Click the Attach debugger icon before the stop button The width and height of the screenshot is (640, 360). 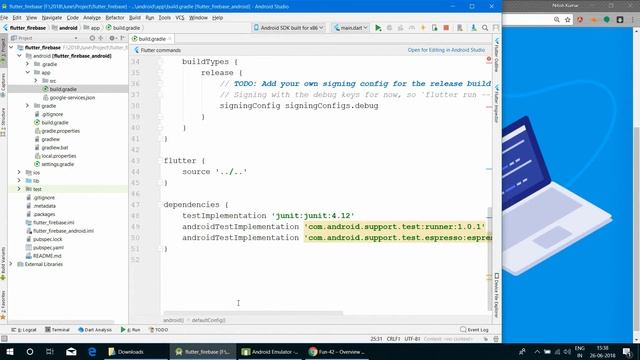tap(435, 28)
